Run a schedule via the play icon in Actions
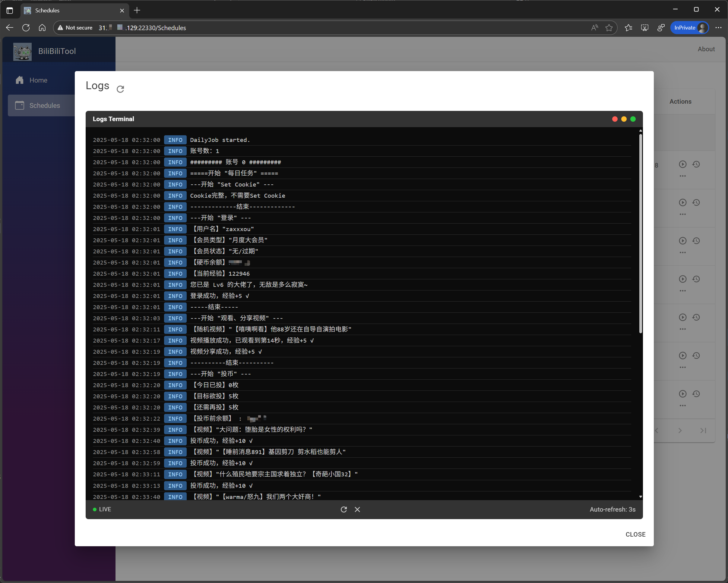This screenshot has height=583, width=728. pyautogui.click(x=682, y=164)
